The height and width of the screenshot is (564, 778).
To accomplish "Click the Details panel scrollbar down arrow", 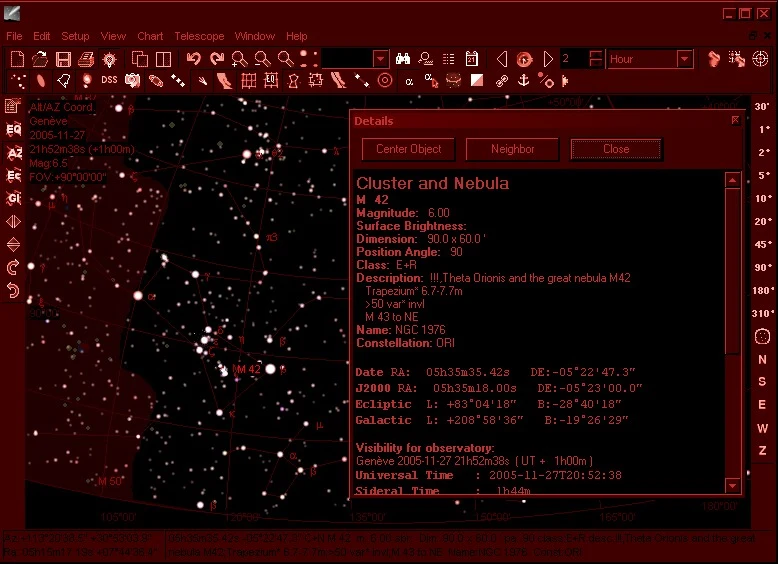I will tap(732, 485).
